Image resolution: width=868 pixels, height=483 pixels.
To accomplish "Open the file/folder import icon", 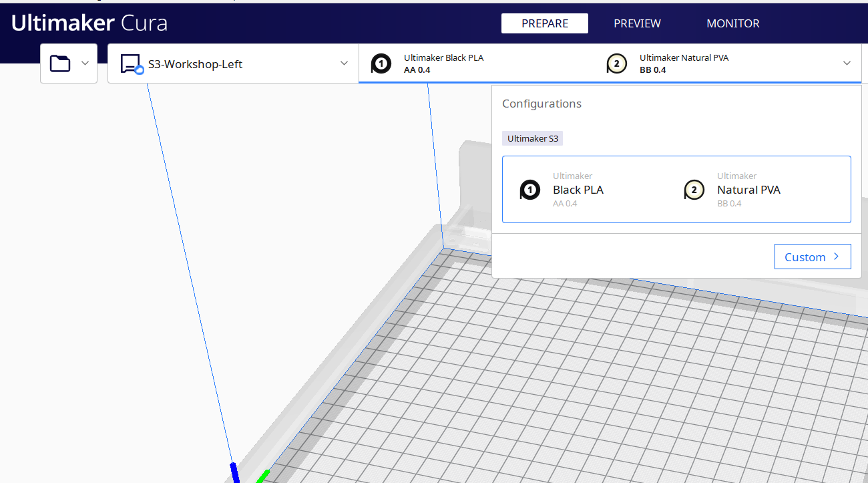I will pos(60,63).
